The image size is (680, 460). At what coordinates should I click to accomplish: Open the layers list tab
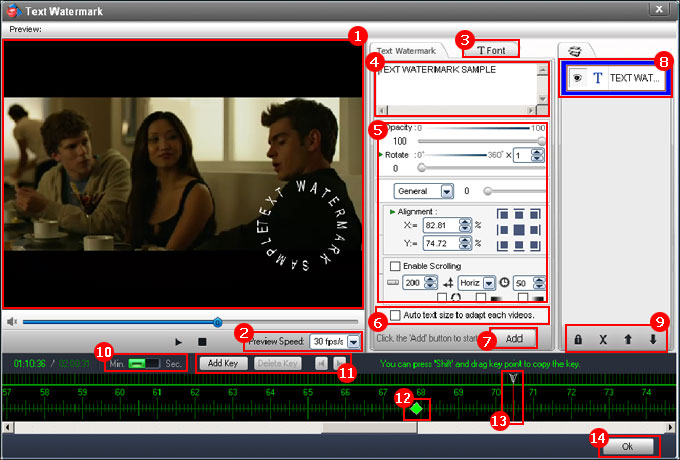[575, 51]
